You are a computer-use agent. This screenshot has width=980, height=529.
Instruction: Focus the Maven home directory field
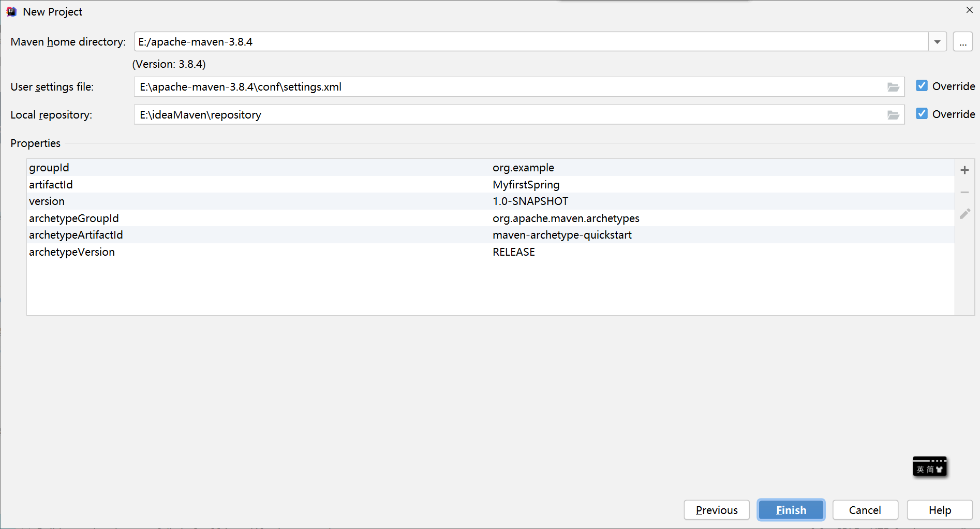click(531, 42)
